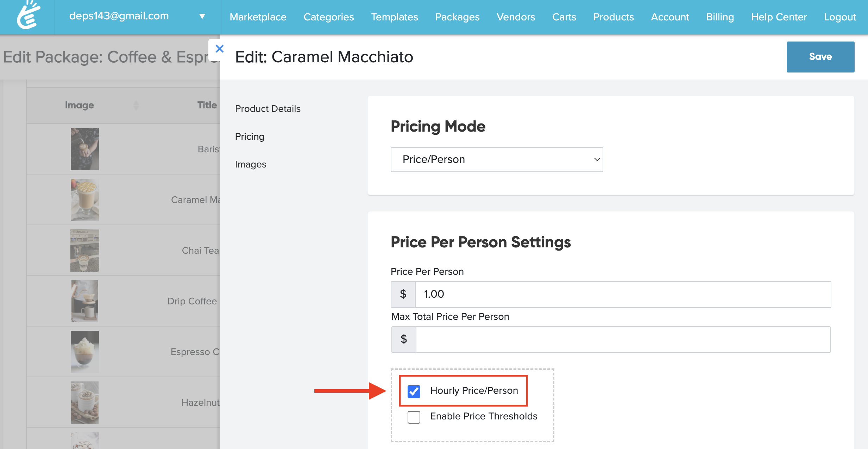This screenshot has width=868, height=449.
Task: Click the Espresso product thumbnail
Action: pyautogui.click(x=84, y=352)
